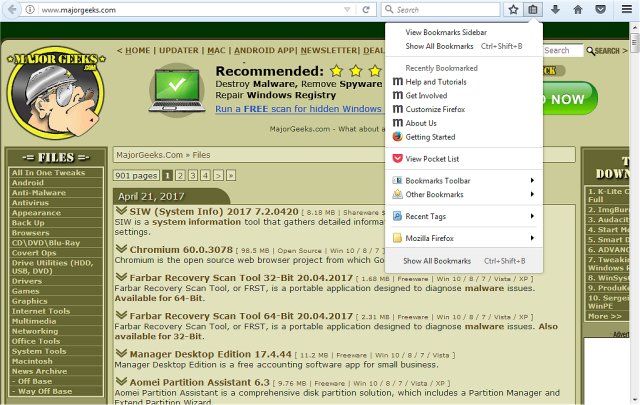Expand Mozilla Firefox bookmarks folder
This screenshot has width=640, height=405.
coord(464,238)
